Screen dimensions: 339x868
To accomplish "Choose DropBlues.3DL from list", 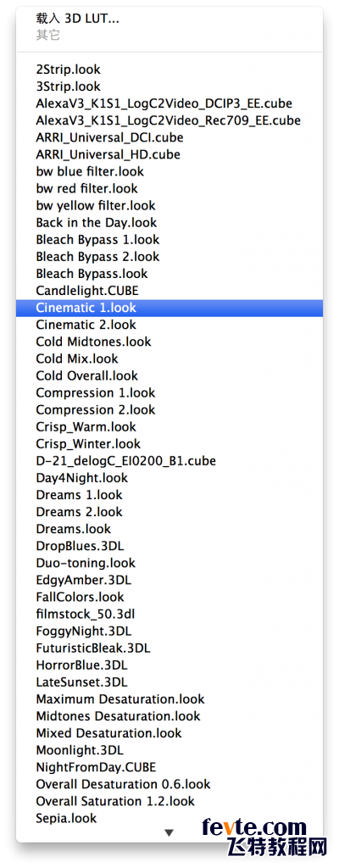I will [169, 546].
